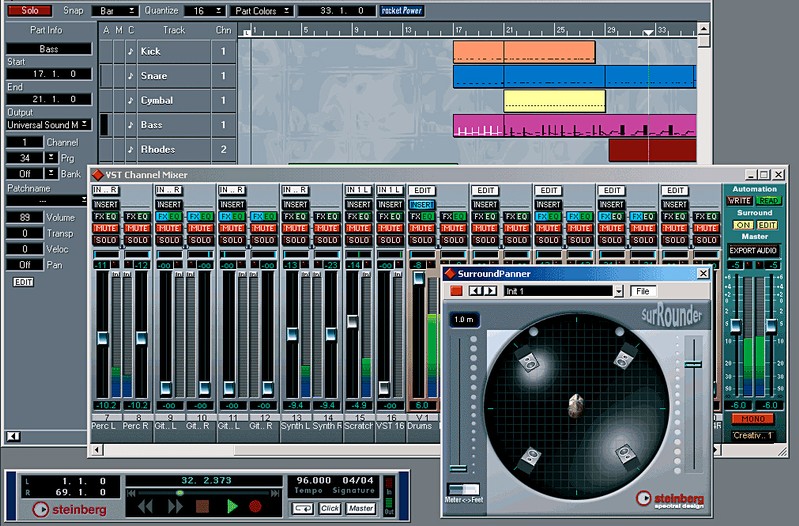The width and height of the screenshot is (799, 526).
Task: Open the File menu in SurroundPanner
Action: pyautogui.click(x=643, y=291)
